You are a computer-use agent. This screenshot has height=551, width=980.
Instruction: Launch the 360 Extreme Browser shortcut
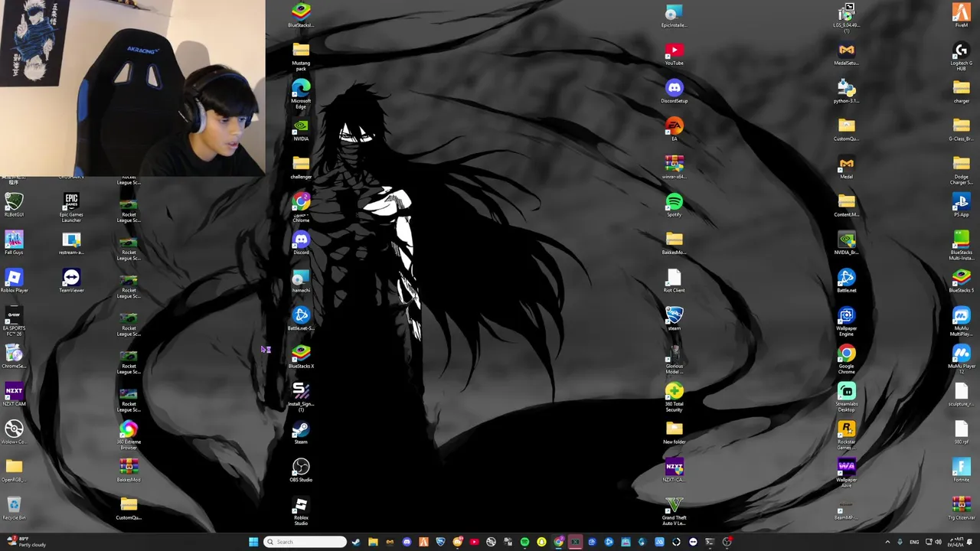coord(129,435)
